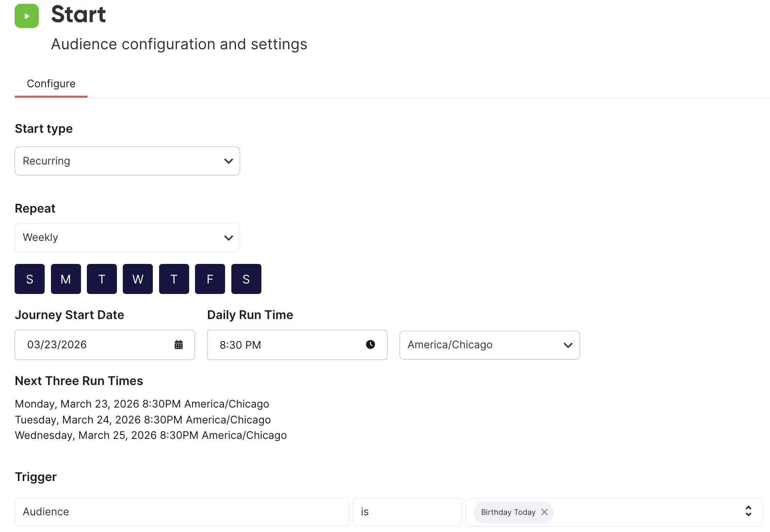Toggle Thursday repeat day button
Viewport: 770px width, 532px height.
coord(174,279)
